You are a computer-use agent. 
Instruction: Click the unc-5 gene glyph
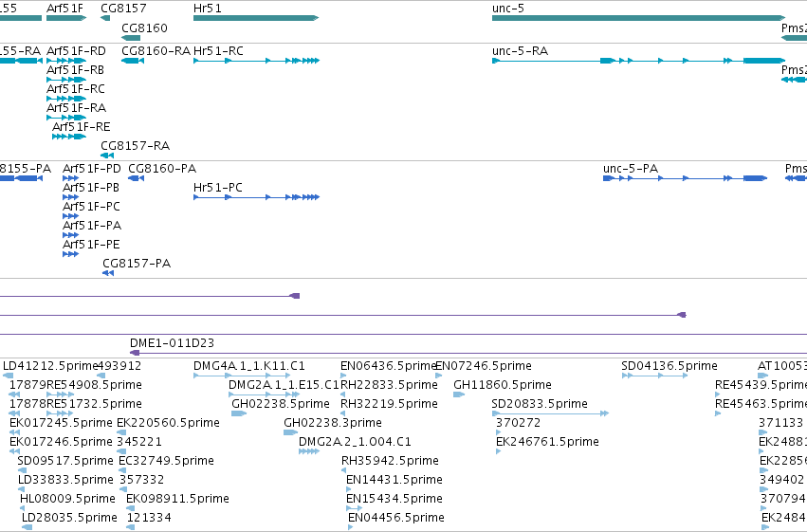(639, 18)
